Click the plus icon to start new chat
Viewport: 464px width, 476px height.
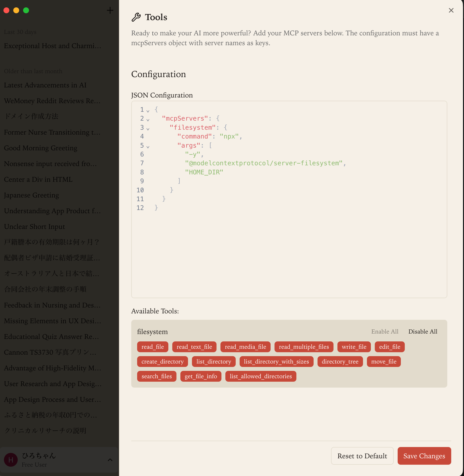[x=110, y=10]
